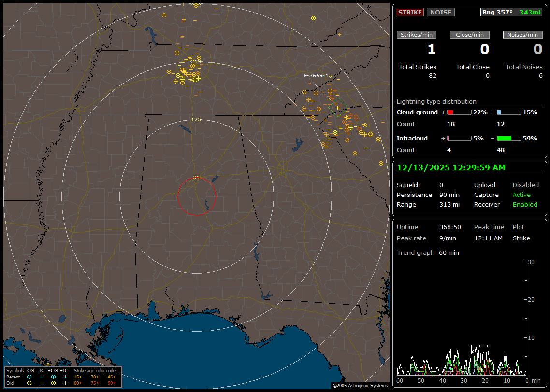Click the negative intracloud green bar

pos(509,139)
